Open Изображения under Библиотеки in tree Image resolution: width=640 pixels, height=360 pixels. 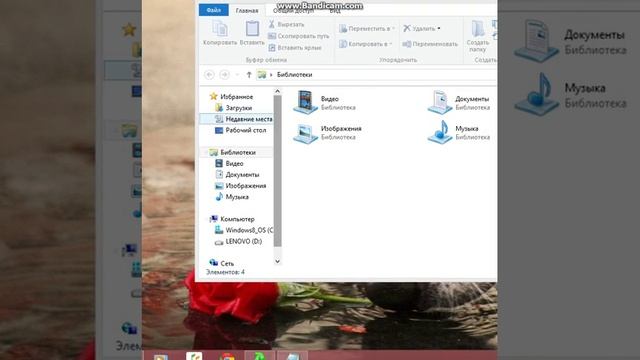(x=240, y=186)
